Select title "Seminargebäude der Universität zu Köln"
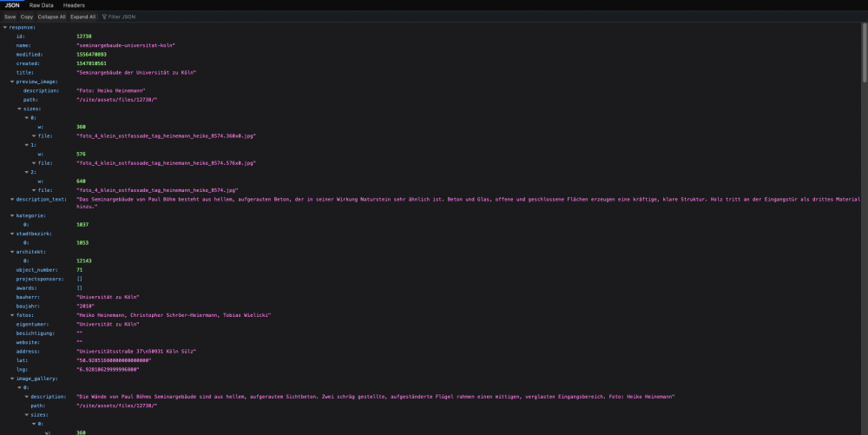 [x=136, y=73]
